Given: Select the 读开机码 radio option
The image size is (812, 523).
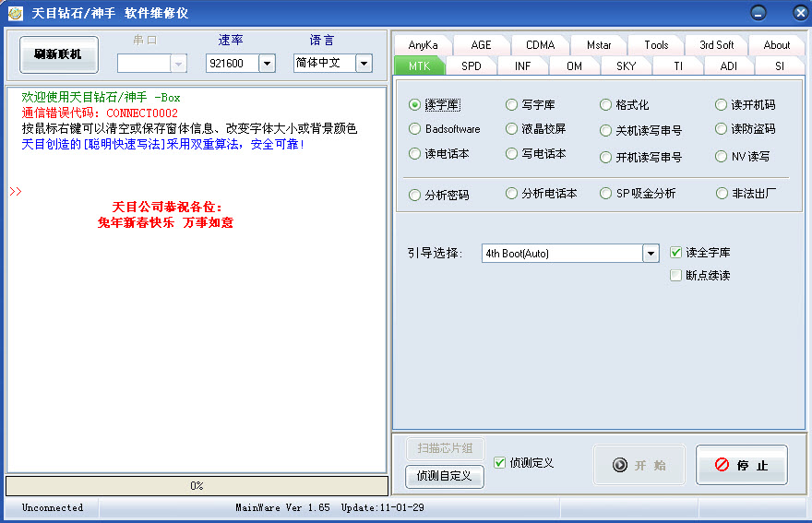Looking at the screenshot, I should coord(745,104).
